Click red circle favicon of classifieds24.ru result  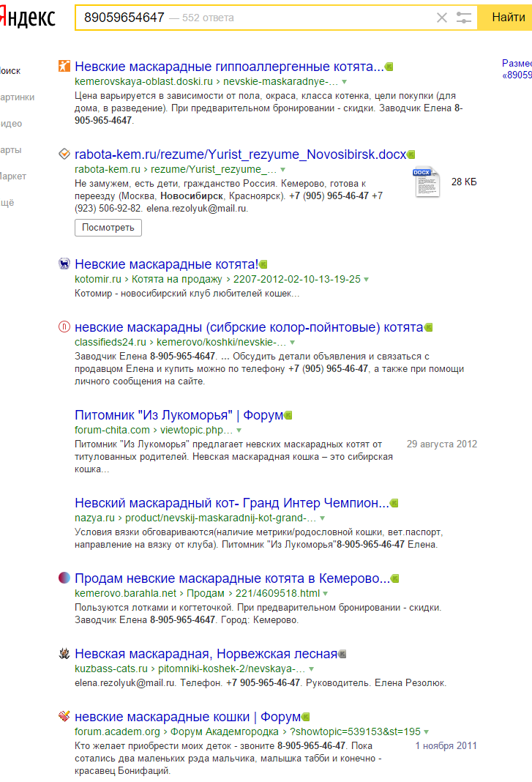pos(64,327)
